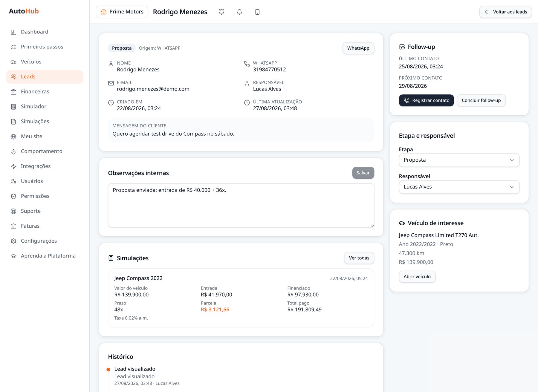Click the AutoHub logo
This screenshot has height=392, width=538.
coord(24,11)
